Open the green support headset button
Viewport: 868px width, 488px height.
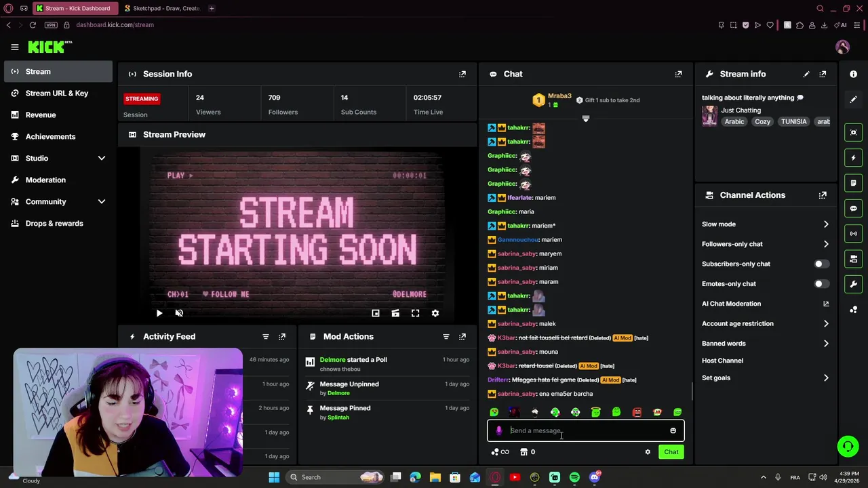848,446
